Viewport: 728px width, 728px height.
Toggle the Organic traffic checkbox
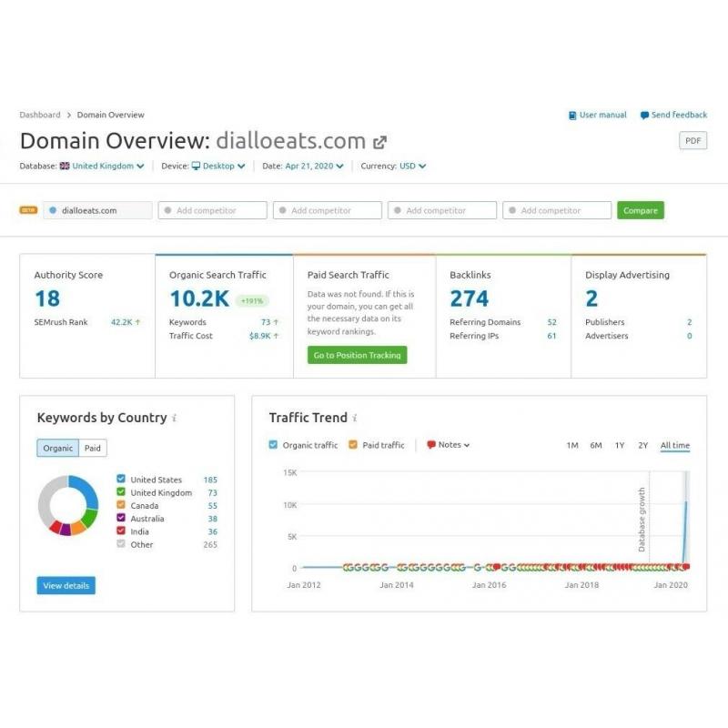[273, 444]
